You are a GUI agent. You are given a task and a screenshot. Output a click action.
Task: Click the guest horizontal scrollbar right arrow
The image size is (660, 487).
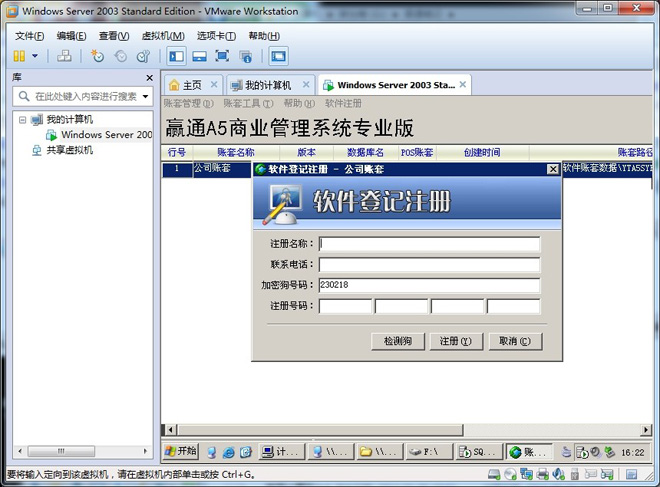coord(646,430)
